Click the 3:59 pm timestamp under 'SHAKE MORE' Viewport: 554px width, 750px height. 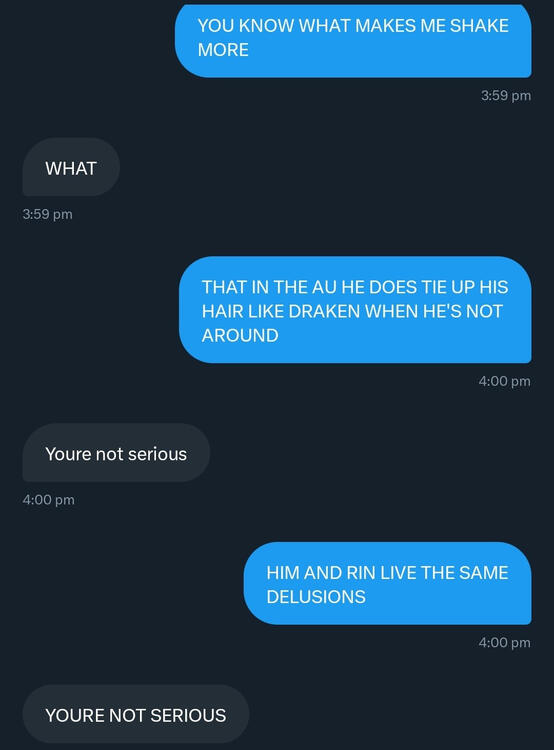click(506, 96)
